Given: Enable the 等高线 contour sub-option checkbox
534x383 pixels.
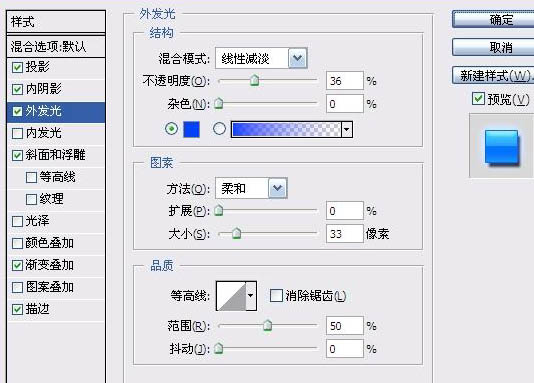Looking at the screenshot, I should 31,177.
